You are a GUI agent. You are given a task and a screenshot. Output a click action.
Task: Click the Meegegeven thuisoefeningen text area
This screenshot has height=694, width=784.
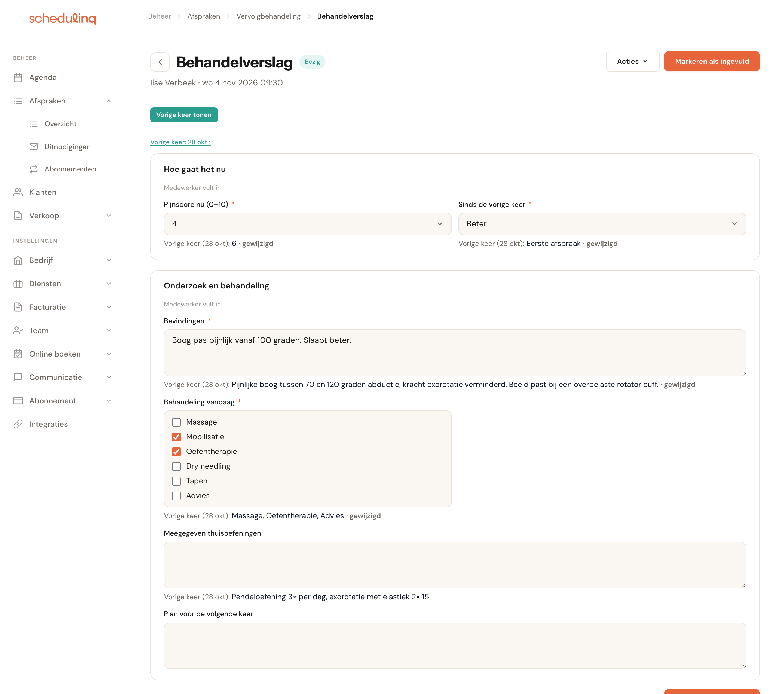click(x=455, y=565)
